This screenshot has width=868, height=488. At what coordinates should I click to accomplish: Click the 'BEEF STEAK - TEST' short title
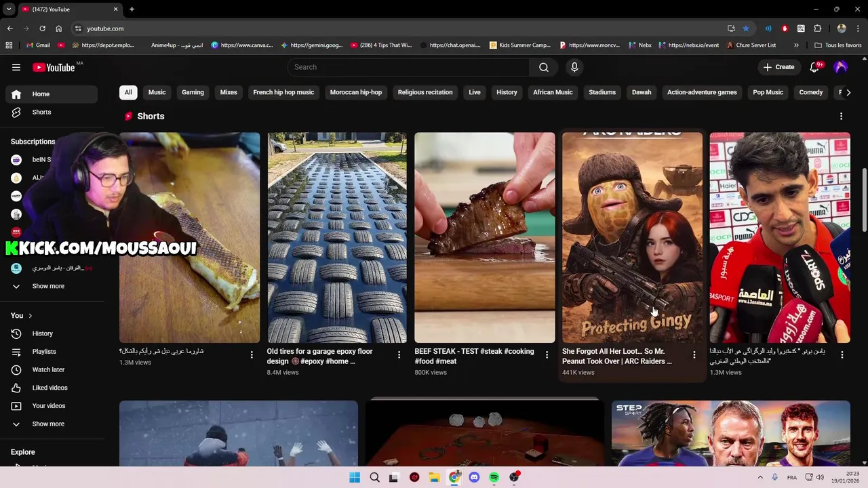474,357
